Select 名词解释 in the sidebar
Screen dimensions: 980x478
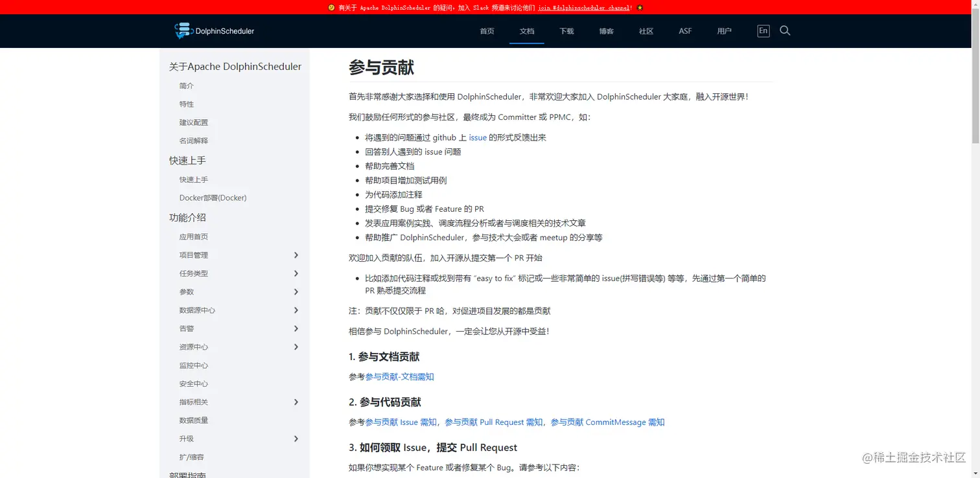[x=194, y=141]
